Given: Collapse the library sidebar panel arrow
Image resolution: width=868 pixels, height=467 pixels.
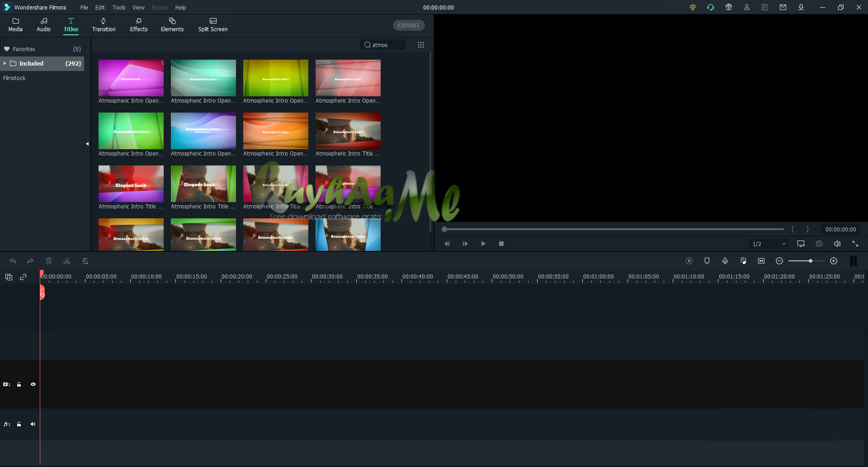Looking at the screenshot, I should point(87,144).
